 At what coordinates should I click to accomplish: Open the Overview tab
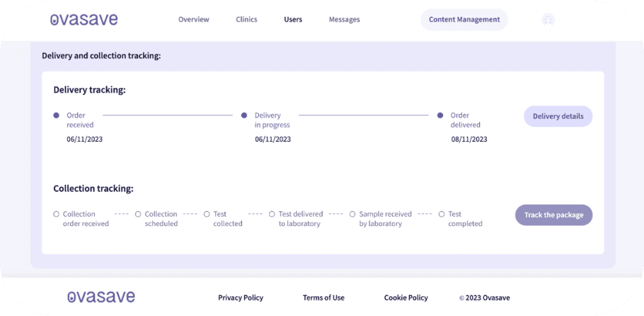[x=193, y=20]
